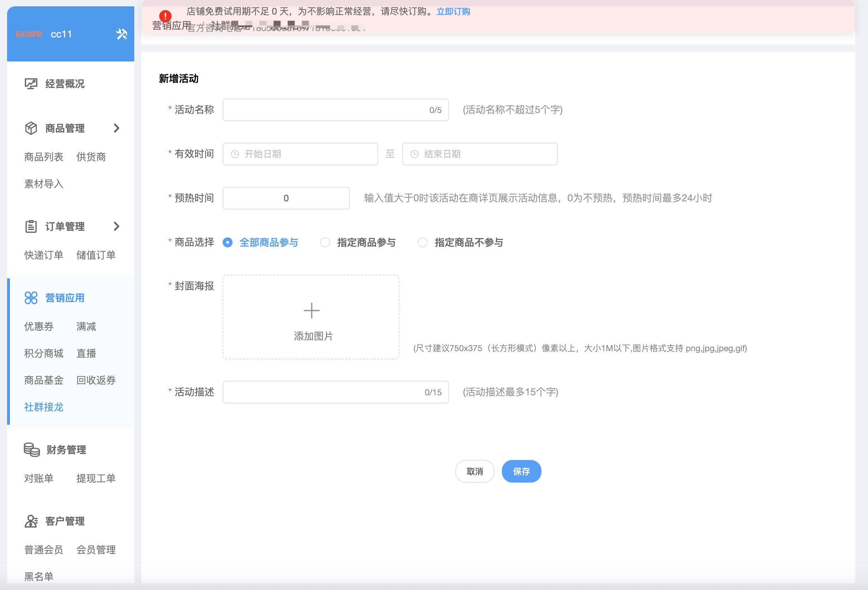Image resolution: width=868 pixels, height=590 pixels.
Task: Open the 订单管理 clipboard icon
Action: [x=31, y=226]
